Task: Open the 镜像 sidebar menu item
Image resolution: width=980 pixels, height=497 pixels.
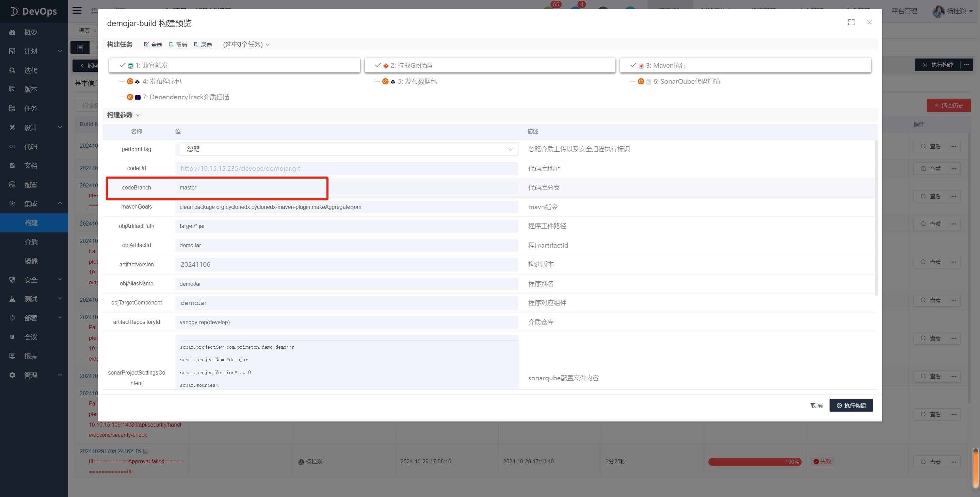Action: click(x=31, y=261)
